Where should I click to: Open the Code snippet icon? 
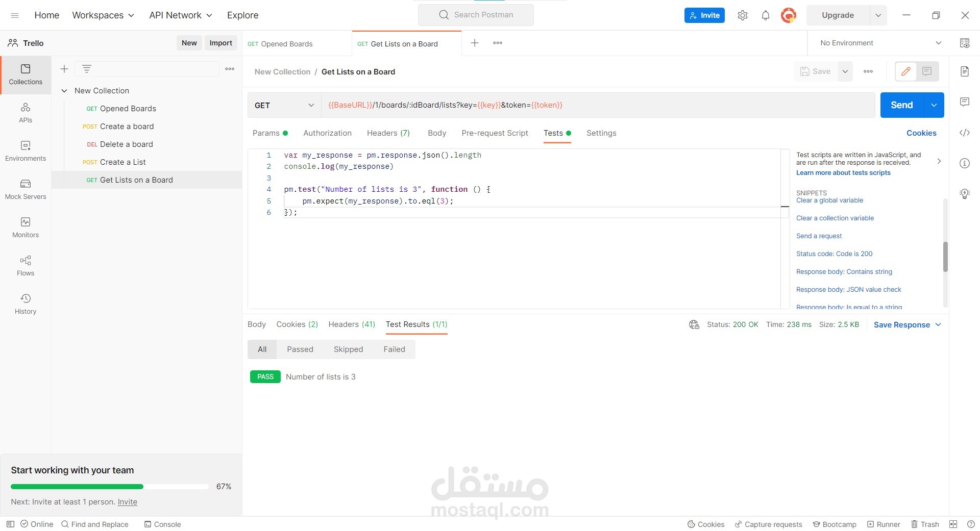point(965,133)
